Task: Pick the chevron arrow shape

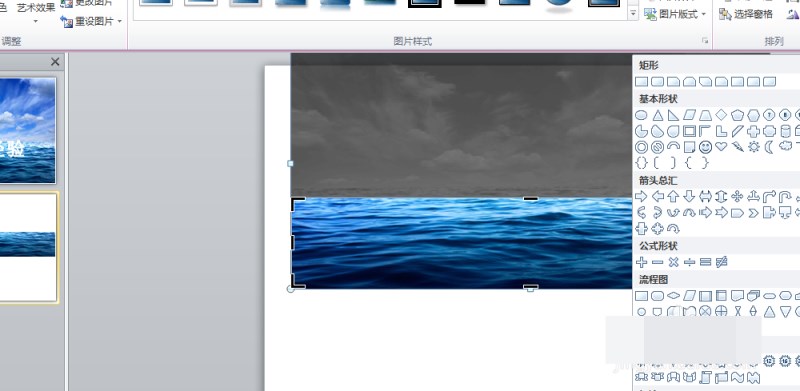Action: (x=753, y=212)
